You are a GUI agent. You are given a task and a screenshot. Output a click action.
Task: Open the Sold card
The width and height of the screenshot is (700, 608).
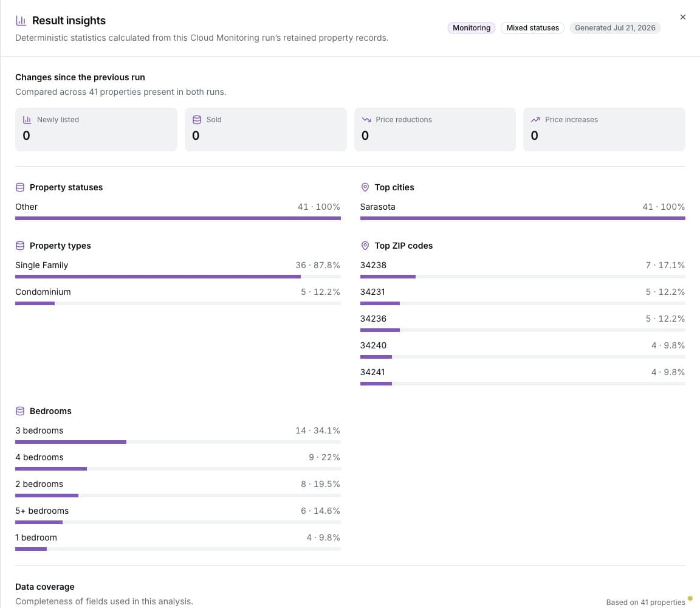(266, 130)
